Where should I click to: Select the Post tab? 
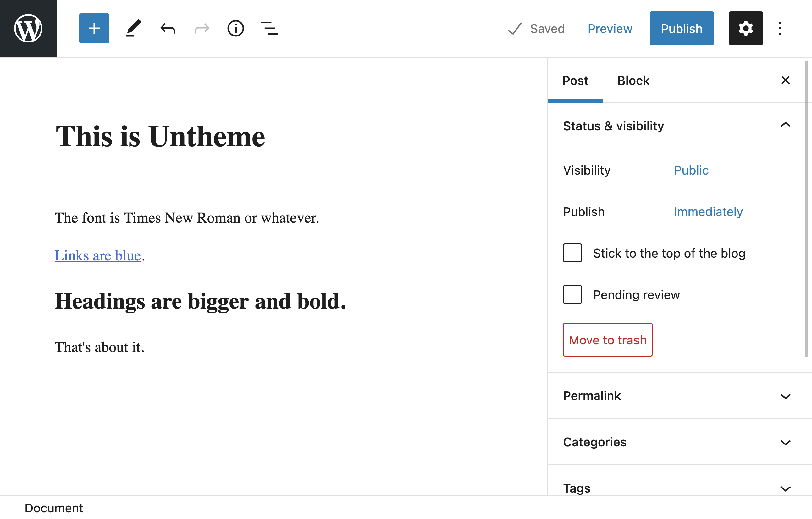575,81
